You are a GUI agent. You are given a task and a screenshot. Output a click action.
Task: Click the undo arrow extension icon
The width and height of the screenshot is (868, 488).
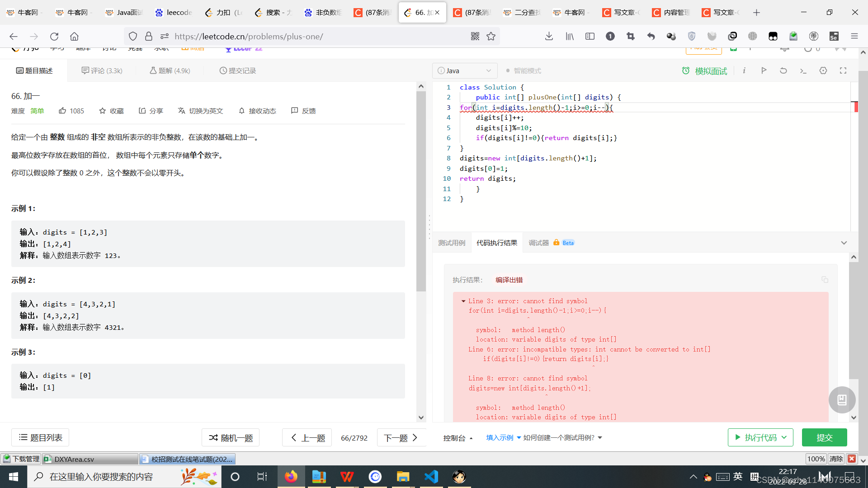[x=651, y=37]
